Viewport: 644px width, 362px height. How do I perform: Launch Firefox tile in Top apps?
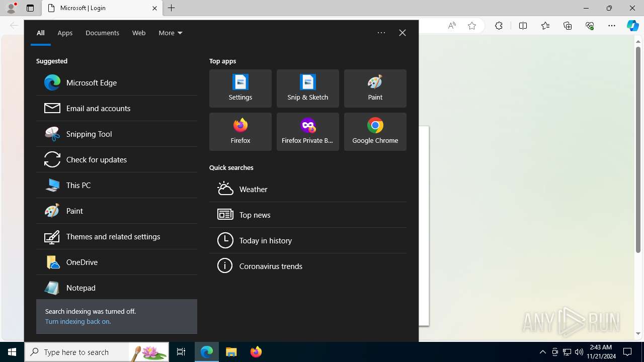click(x=240, y=132)
